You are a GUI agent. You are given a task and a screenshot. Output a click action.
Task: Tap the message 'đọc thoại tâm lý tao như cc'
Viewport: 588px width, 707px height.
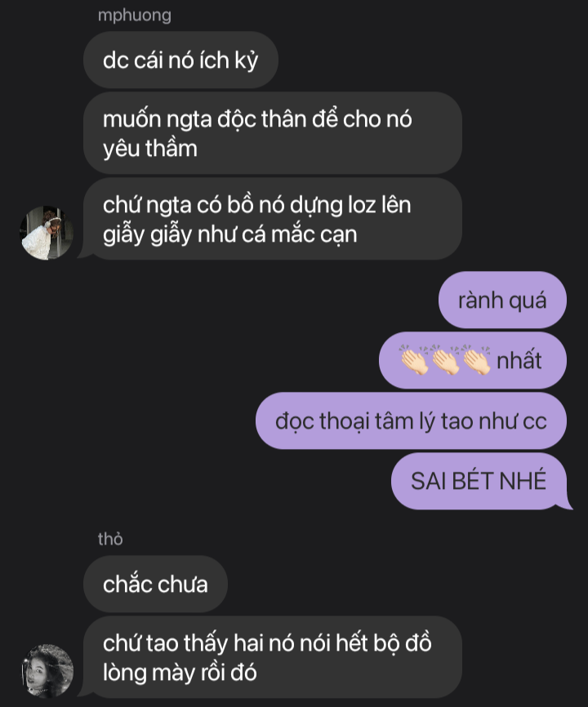[x=411, y=420]
